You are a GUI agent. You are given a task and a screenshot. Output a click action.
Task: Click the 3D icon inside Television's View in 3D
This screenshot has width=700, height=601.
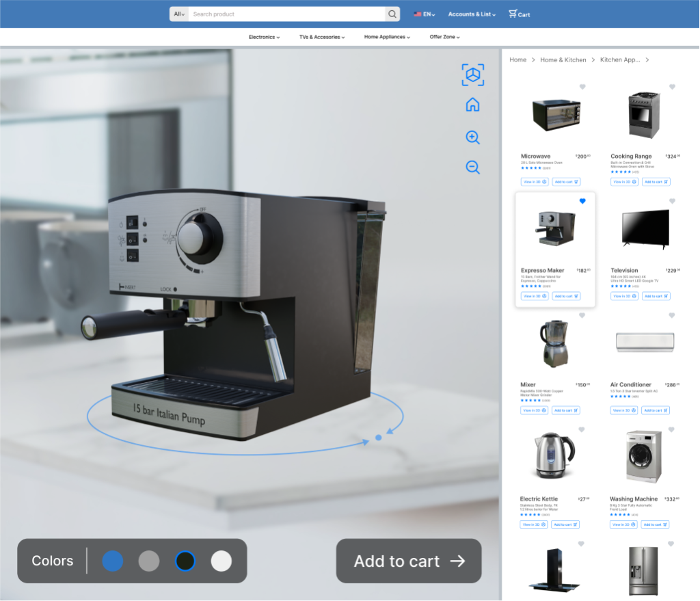click(634, 296)
